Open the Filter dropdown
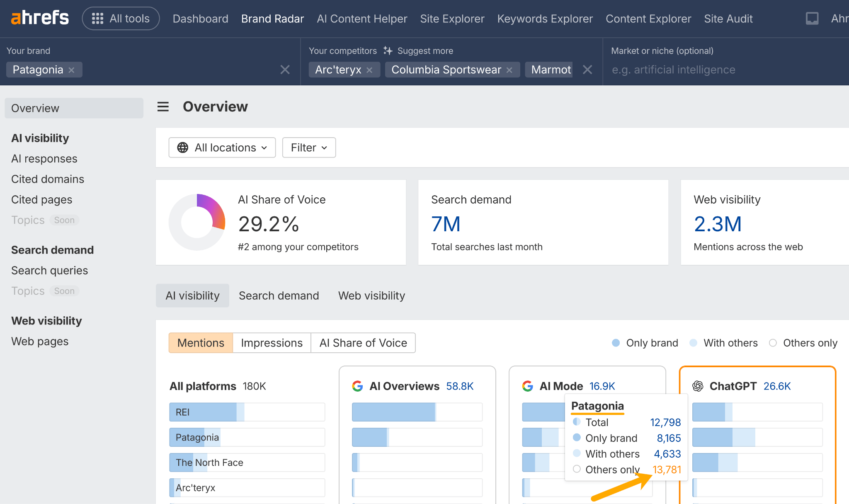 pos(308,147)
